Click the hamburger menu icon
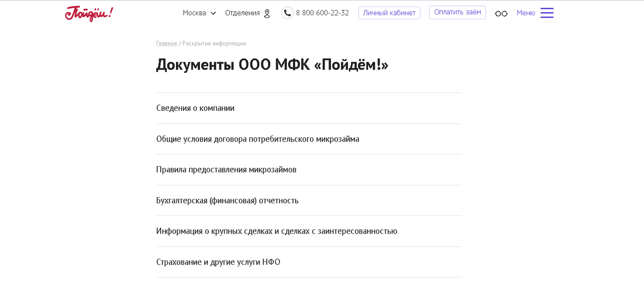The width and height of the screenshot is (644, 284). tap(547, 13)
